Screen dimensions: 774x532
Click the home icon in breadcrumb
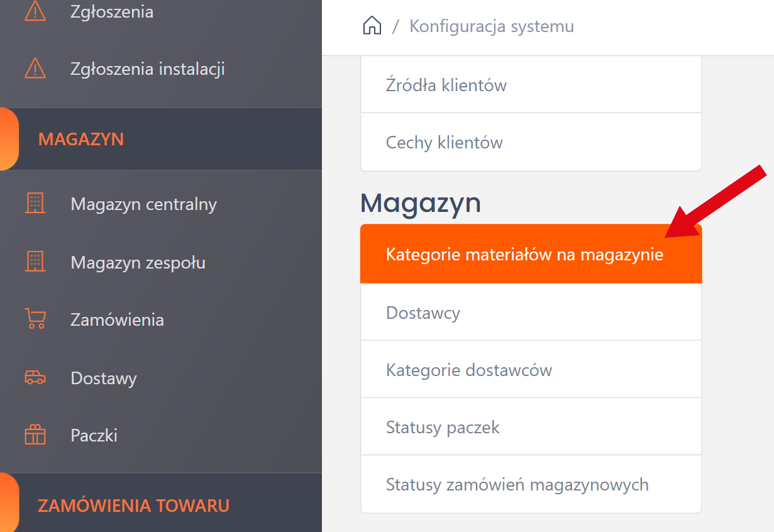click(372, 26)
